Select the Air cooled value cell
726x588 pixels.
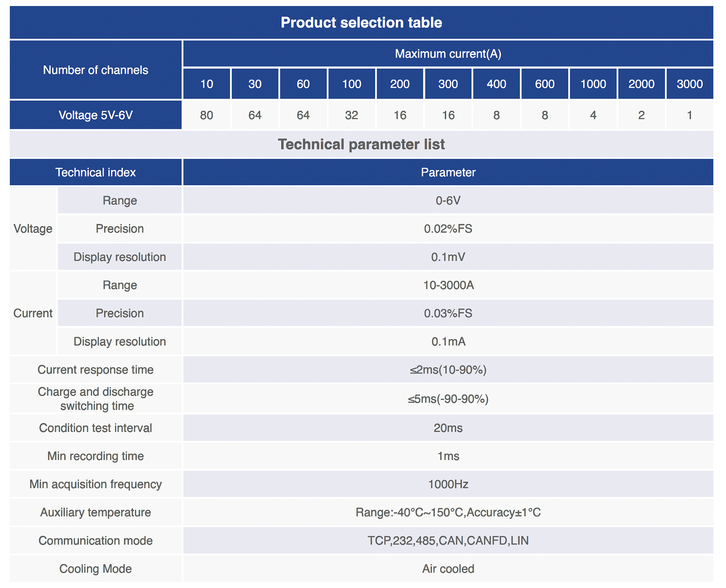click(448, 569)
